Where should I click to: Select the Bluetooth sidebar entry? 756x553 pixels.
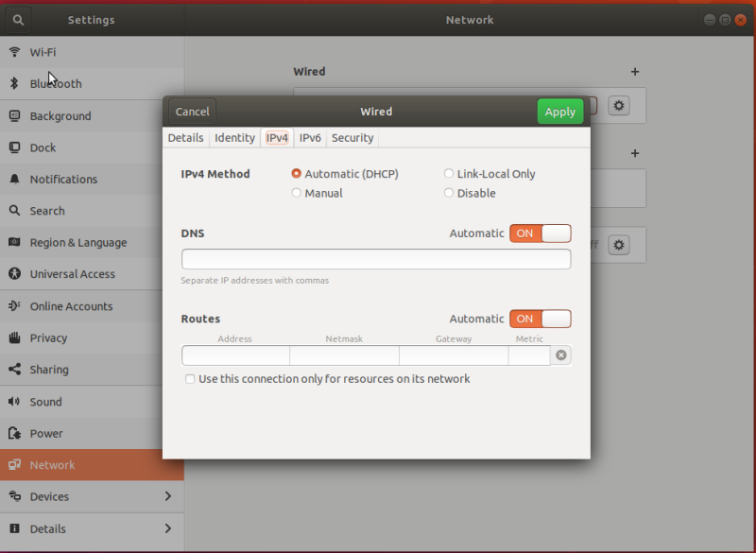pos(55,84)
